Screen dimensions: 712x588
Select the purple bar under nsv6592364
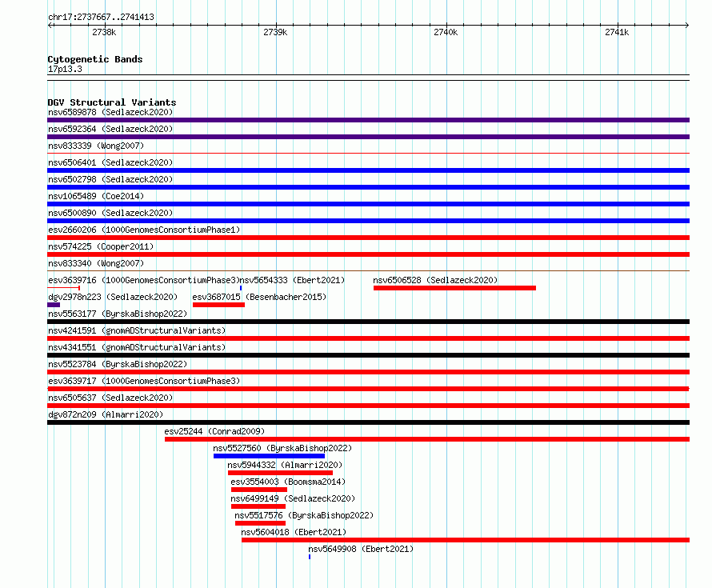click(x=368, y=137)
